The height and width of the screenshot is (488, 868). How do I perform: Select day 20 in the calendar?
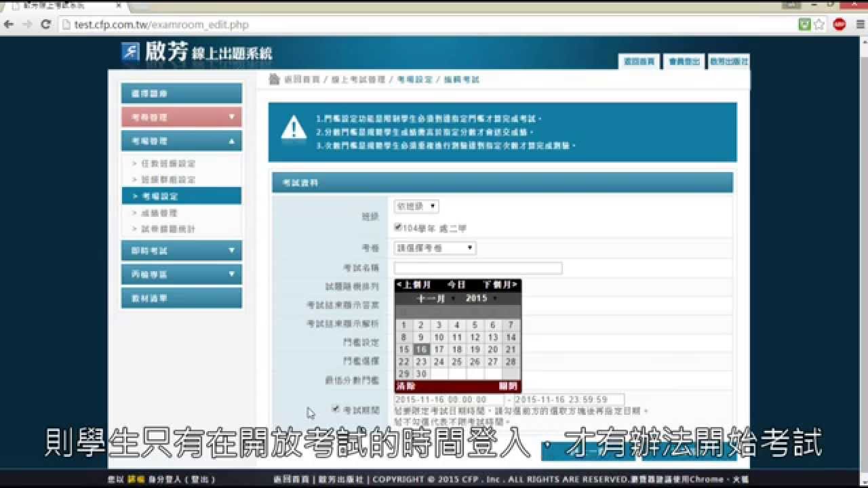[x=493, y=350]
